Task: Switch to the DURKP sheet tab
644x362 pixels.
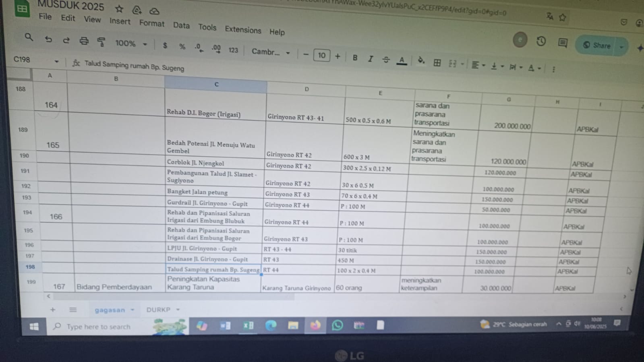Action: coord(158,310)
